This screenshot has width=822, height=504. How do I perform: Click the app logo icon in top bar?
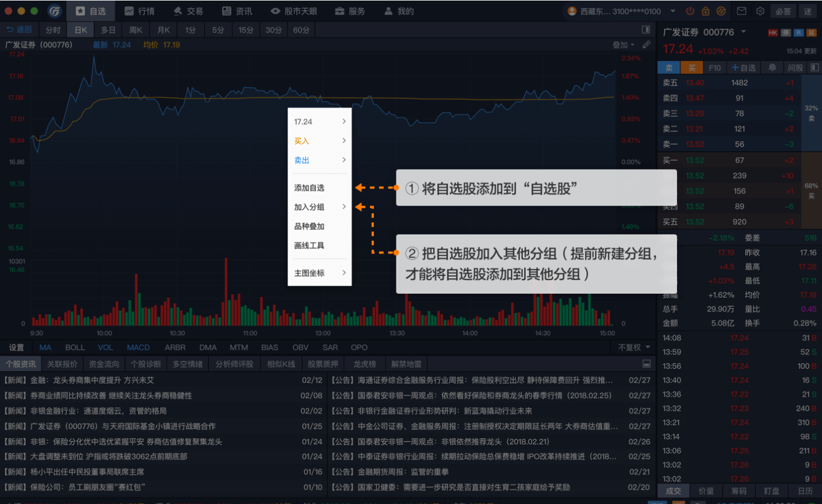[55, 11]
